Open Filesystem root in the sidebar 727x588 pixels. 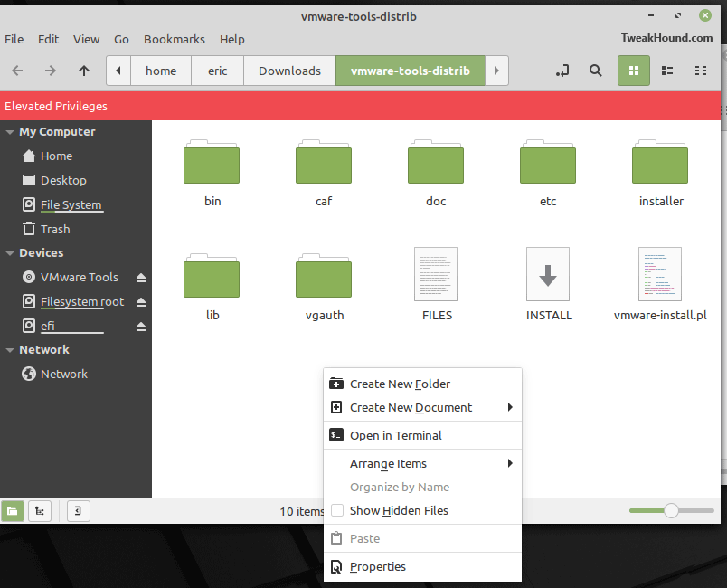(x=73, y=302)
